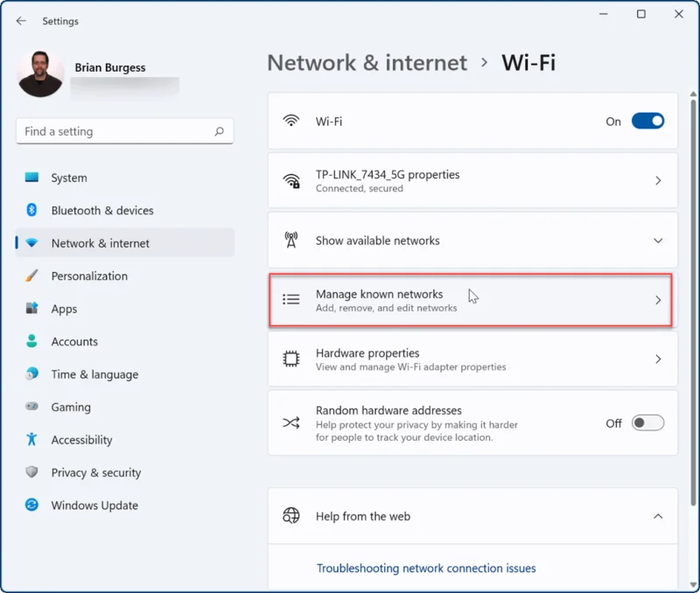The height and width of the screenshot is (593, 700).
Task: Click the Wi-Fi signal icon
Action: point(291,121)
